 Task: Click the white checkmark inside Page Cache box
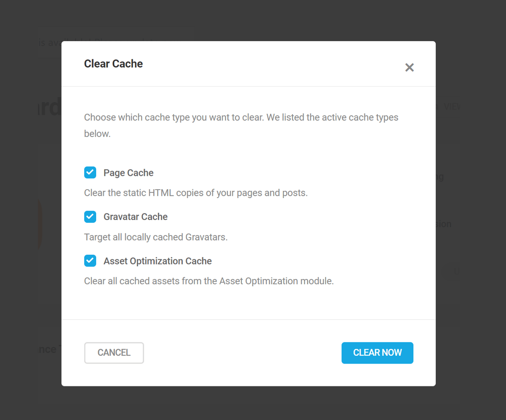tap(90, 172)
